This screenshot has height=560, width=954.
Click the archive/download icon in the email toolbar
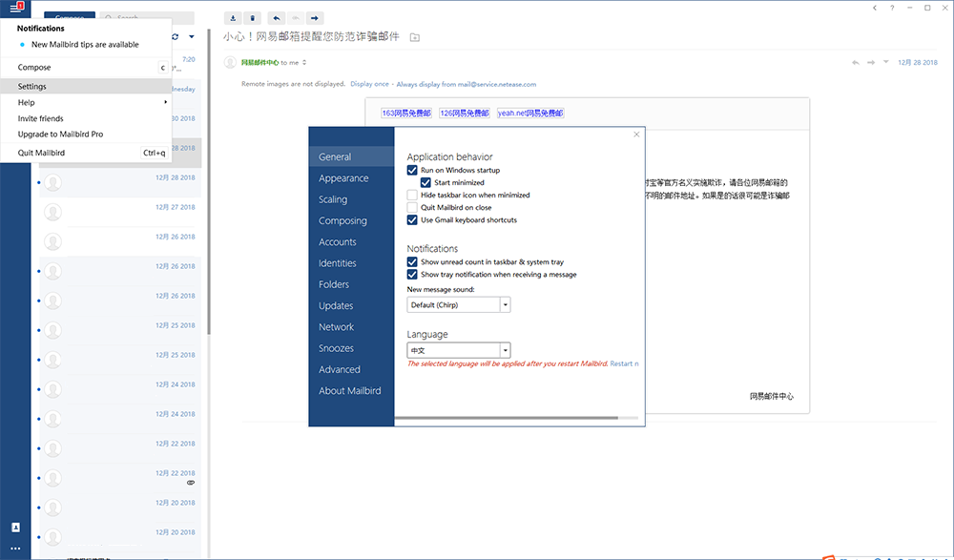click(x=234, y=18)
